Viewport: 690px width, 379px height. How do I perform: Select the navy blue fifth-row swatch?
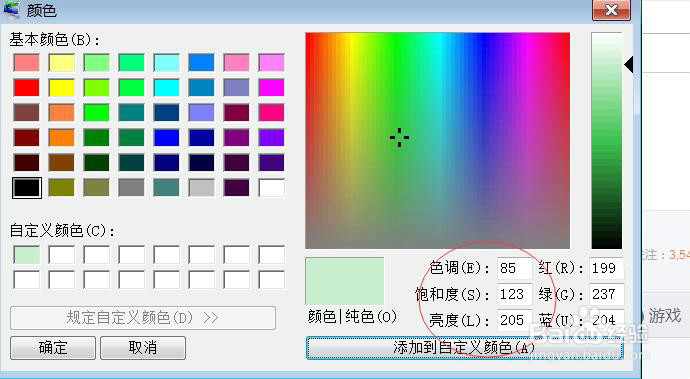(166, 163)
